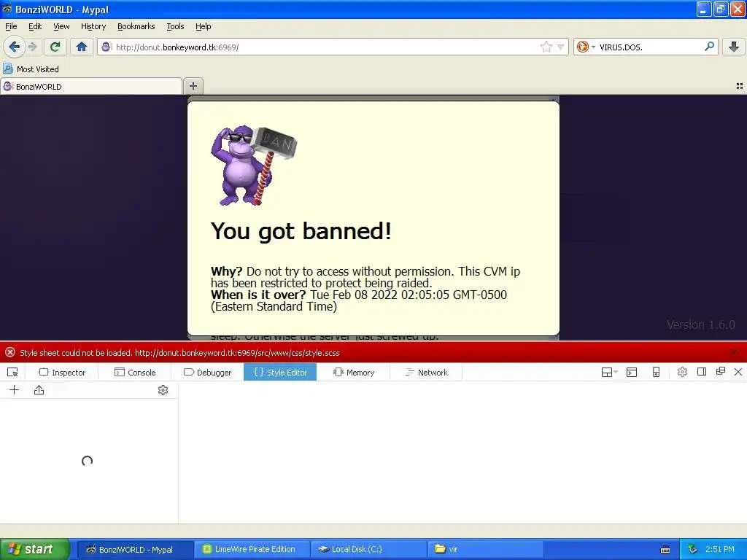Create a new style sheet with plus
747x560 pixels.
click(x=15, y=390)
